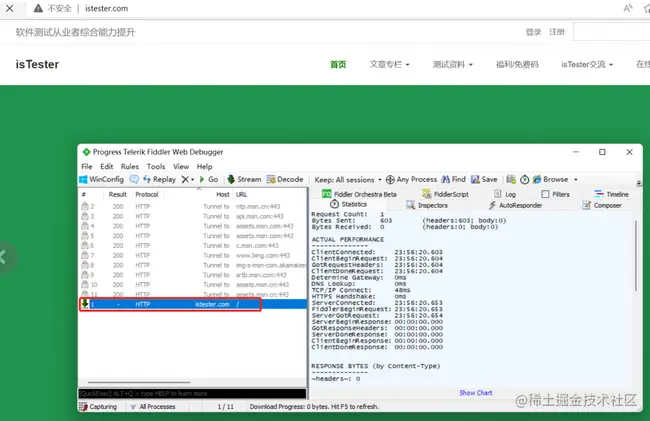Click the Statistics panel vertical scrollbar
Image resolution: width=650 pixels, height=421 pixels.
pyautogui.click(x=635, y=256)
